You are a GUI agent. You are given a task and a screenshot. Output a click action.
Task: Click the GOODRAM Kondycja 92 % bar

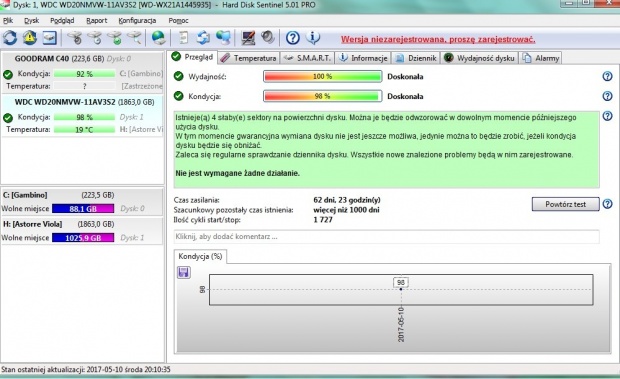tap(84, 74)
